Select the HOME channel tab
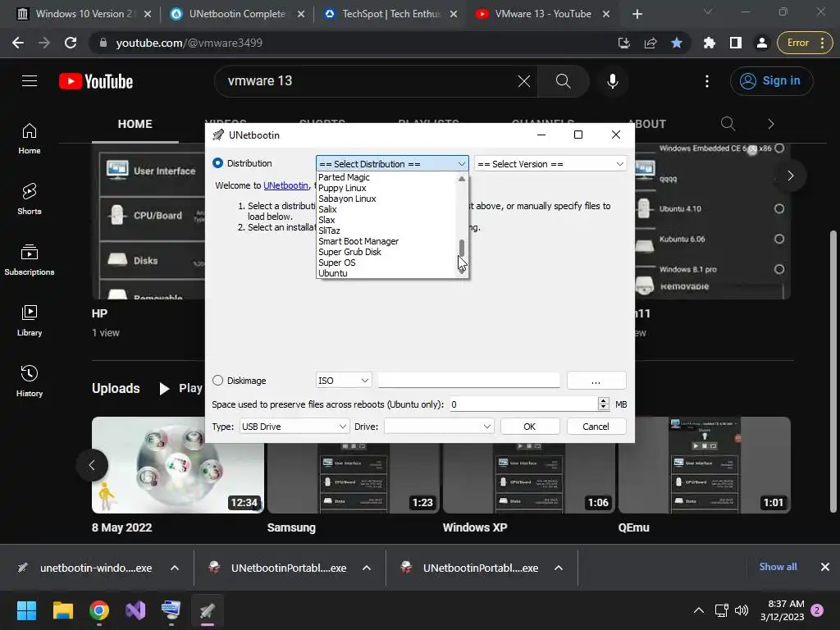Screen dimensions: 840x630 (135, 125)
